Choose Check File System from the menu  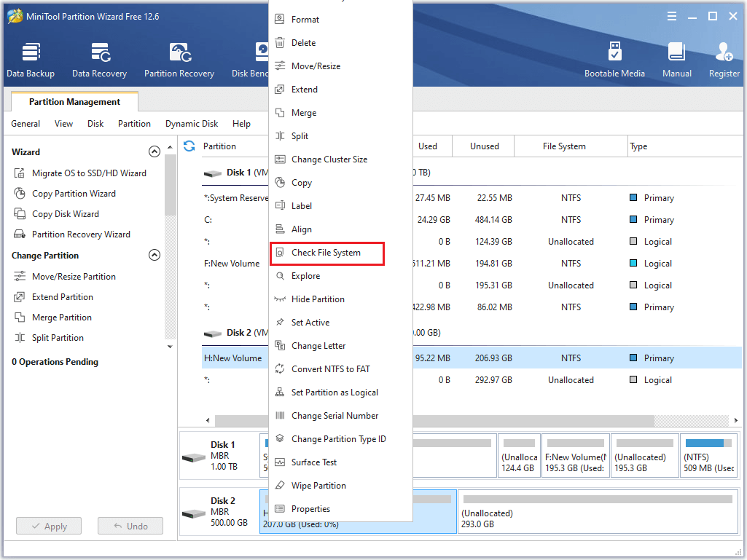tap(326, 253)
